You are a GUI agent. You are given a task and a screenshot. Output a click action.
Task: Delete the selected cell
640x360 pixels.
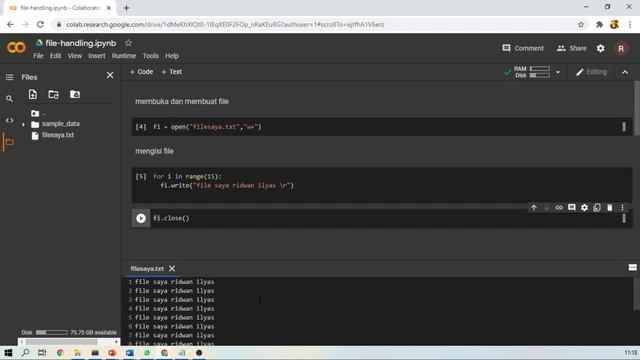pos(609,208)
